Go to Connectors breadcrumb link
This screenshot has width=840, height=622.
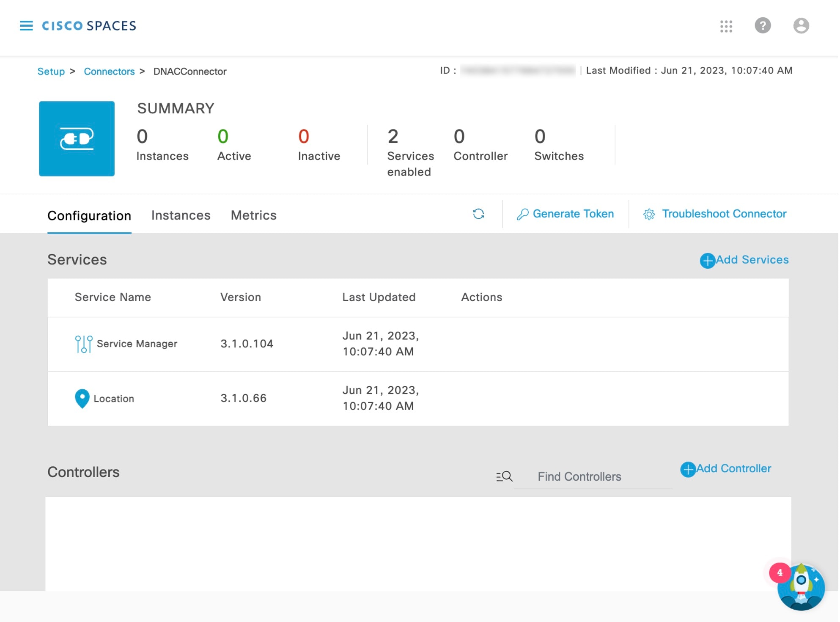(109, 72)
